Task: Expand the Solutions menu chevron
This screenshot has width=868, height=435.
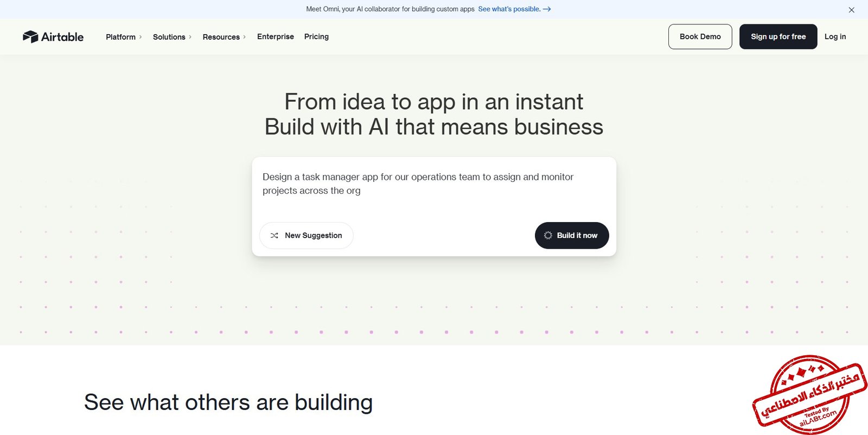Action: coord(190,37)
